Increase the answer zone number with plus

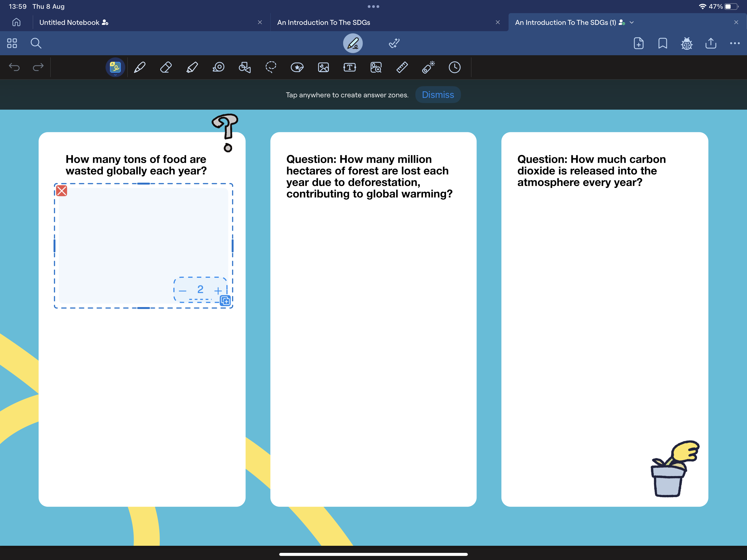click(x=218, y=290)
